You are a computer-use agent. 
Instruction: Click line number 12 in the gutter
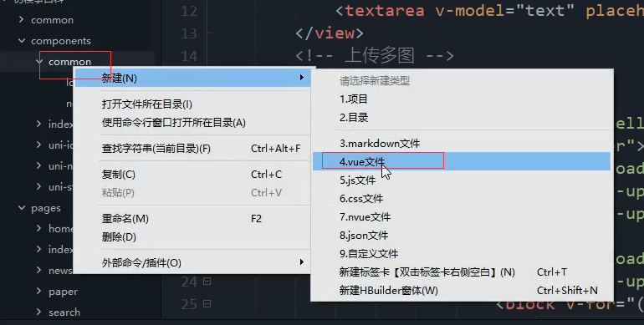coord(189,11)
